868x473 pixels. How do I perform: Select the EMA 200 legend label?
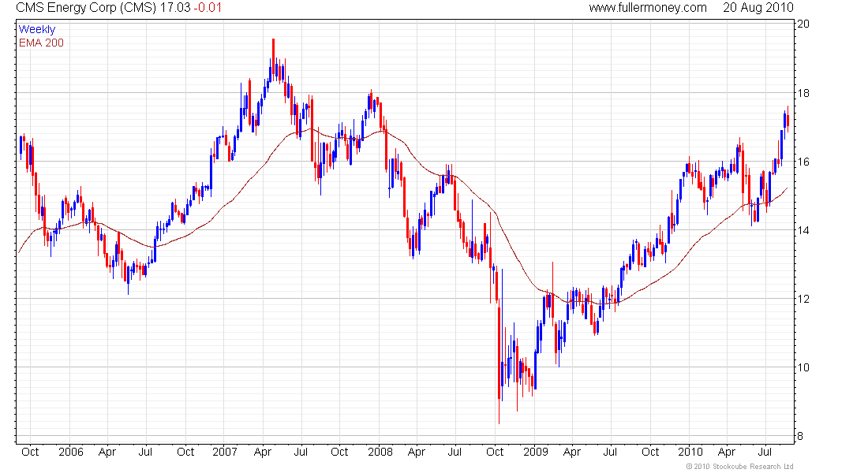pos(42,43)
